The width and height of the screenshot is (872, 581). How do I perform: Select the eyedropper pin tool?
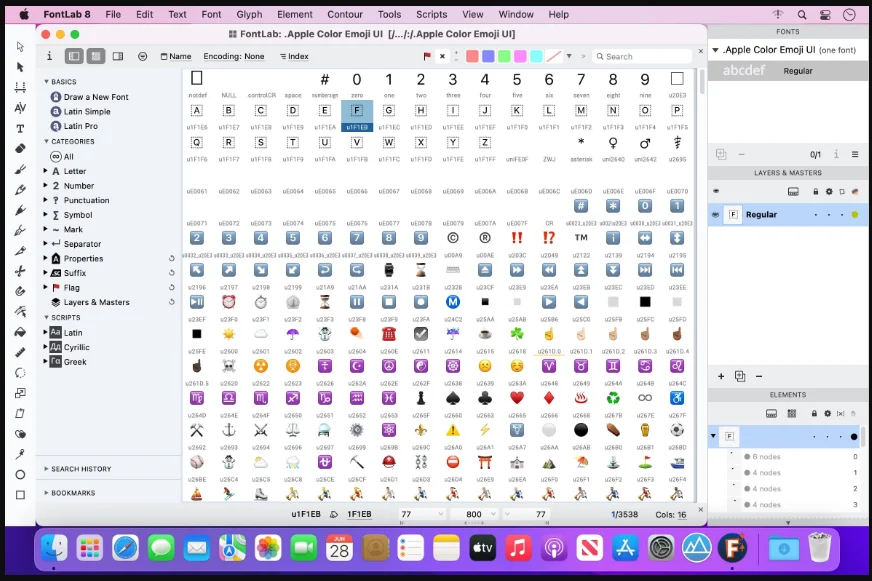[x=20, y=454]
